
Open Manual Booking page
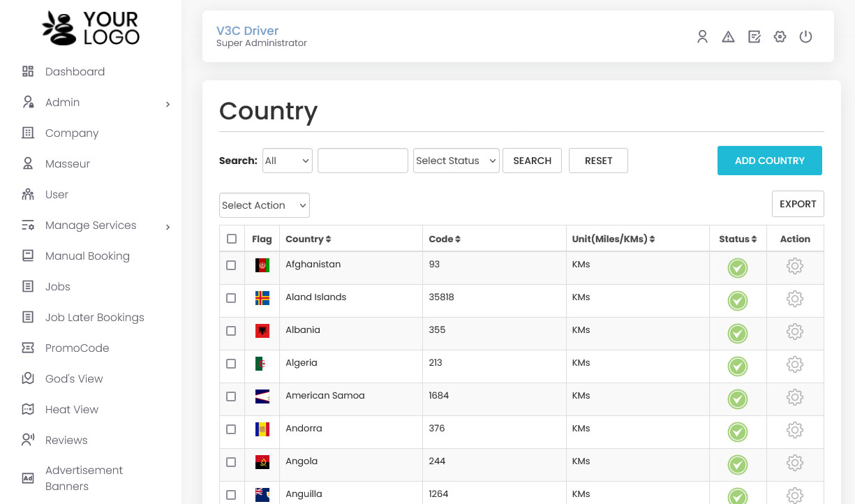(x=87, y=255)
